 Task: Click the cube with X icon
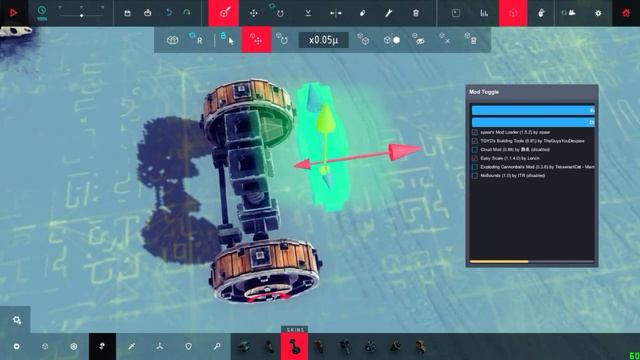(x=445, y=39)
